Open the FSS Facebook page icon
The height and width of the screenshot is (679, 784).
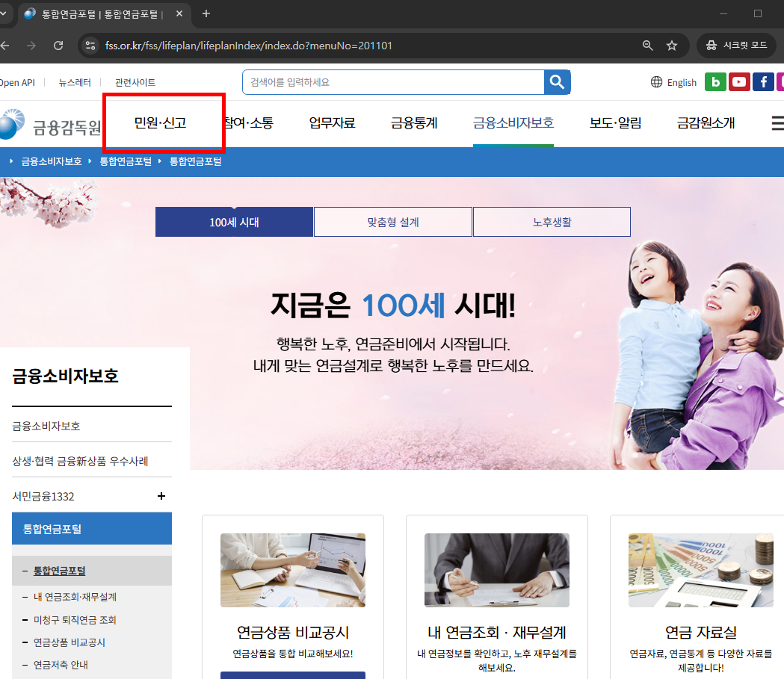tap(762, 82)
